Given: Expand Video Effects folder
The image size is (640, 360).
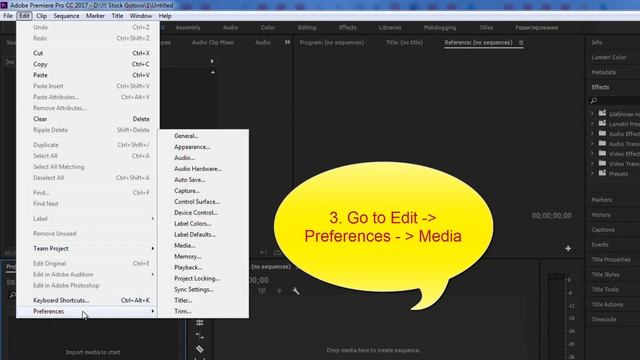Looking at the screenshot, I should click(592, 153).
